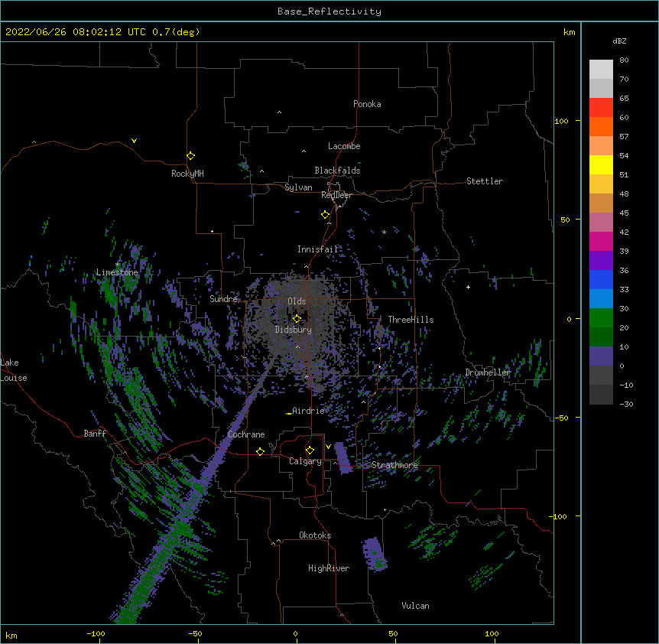Click the Innisfail city label
659x644 pixels.
[317, 249]
